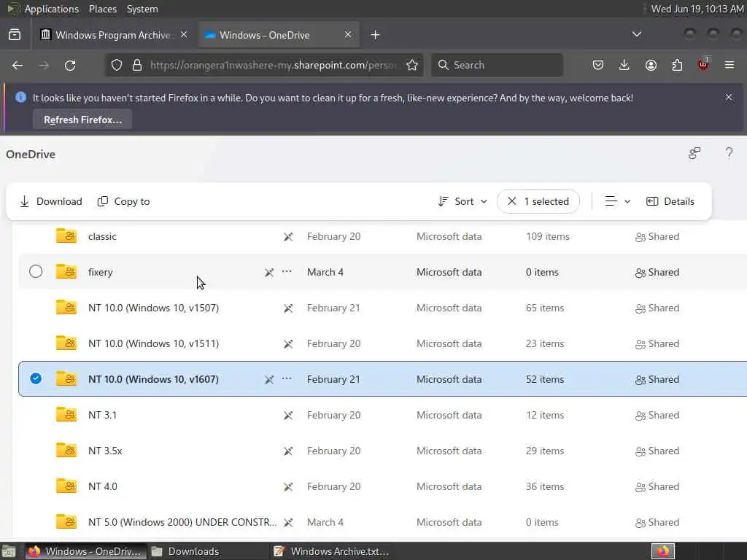Click the 109 items text
This screenshot has width=747, height=560.
pos(548,237)
